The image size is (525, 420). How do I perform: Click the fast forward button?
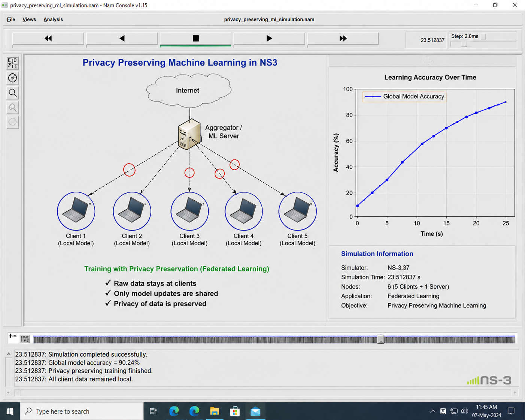click(x=343, y=39)
